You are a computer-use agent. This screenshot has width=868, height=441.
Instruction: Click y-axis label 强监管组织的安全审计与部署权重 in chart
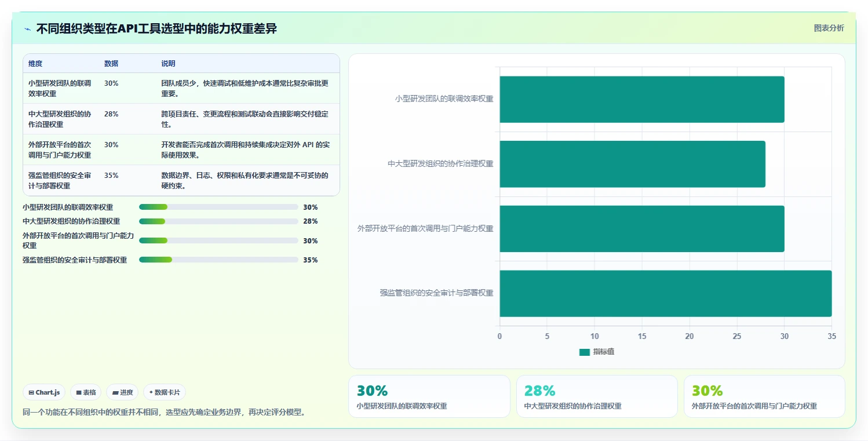click(437, 293)
